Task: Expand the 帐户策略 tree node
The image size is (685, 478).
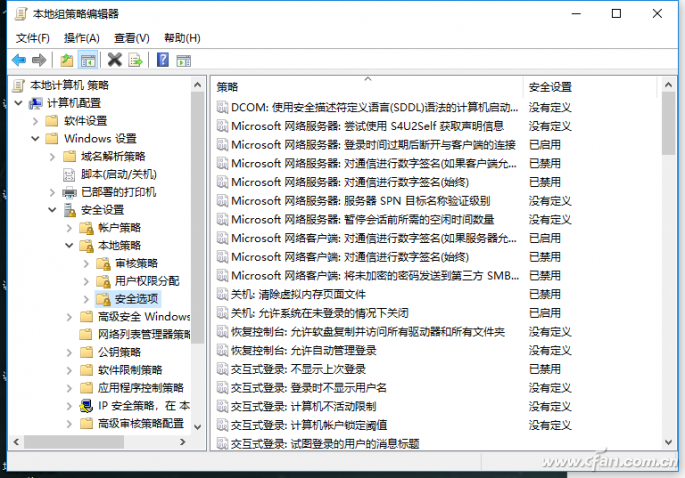Action: point(69,228)
